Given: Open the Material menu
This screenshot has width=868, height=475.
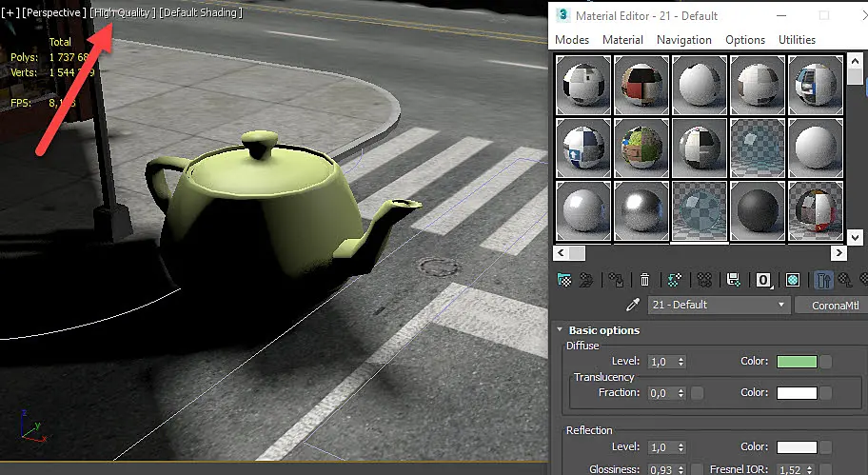Looking at the screenshot, I should point(622,40).
